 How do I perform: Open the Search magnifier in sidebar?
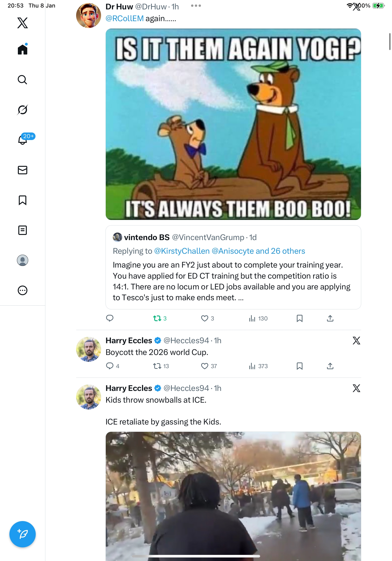tap(23, 80)
